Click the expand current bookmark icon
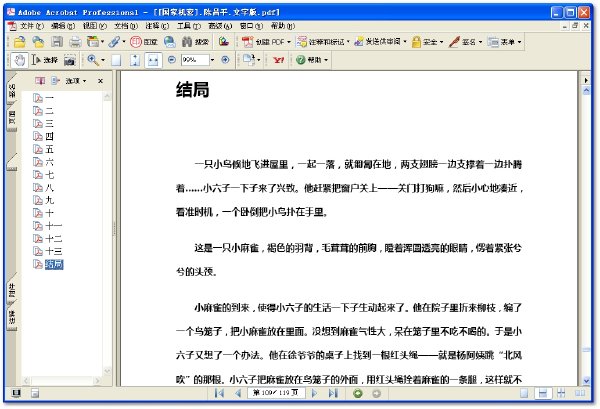 (x=55, y=81)
